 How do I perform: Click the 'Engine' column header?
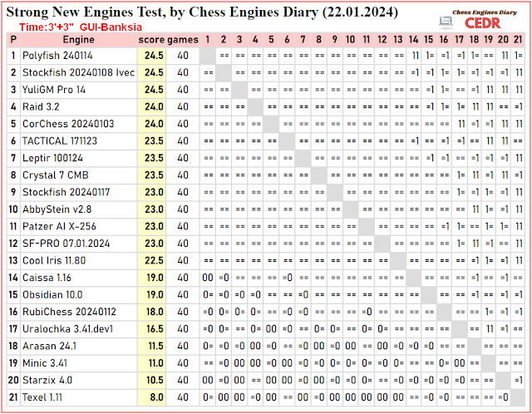[x=78, y=40]
